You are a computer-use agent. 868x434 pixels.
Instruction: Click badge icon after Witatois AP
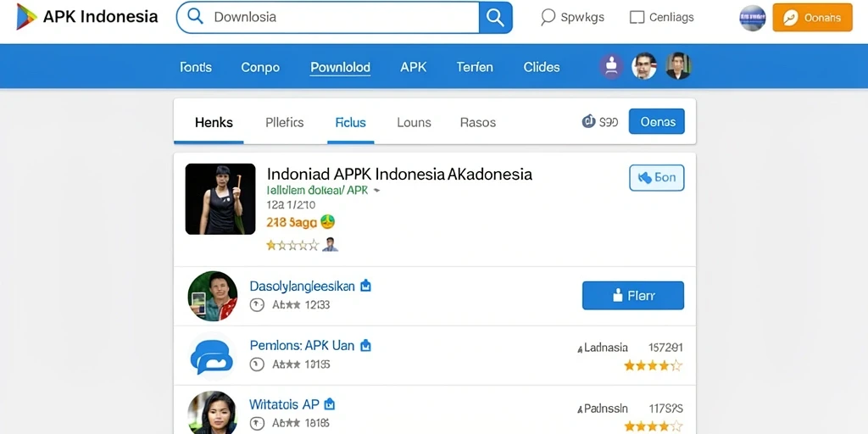(x=330, y=404)
